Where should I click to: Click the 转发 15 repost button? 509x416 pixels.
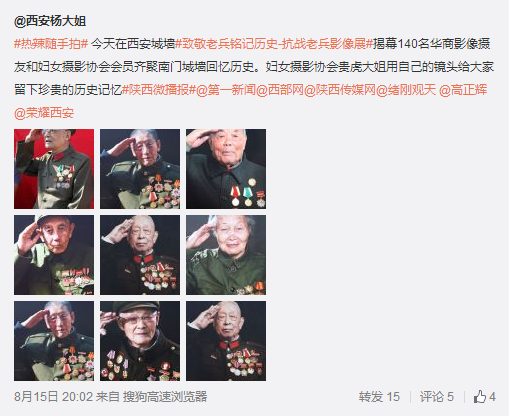click(379, 397)
